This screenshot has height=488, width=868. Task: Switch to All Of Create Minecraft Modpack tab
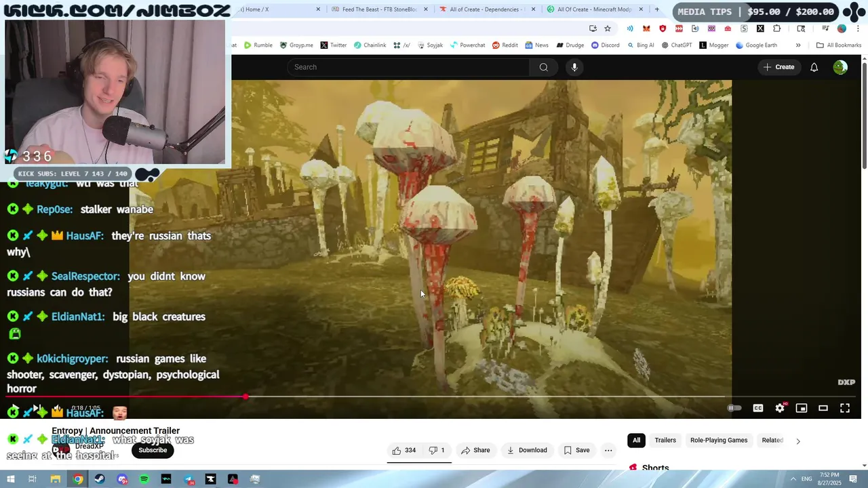[595, 9]
